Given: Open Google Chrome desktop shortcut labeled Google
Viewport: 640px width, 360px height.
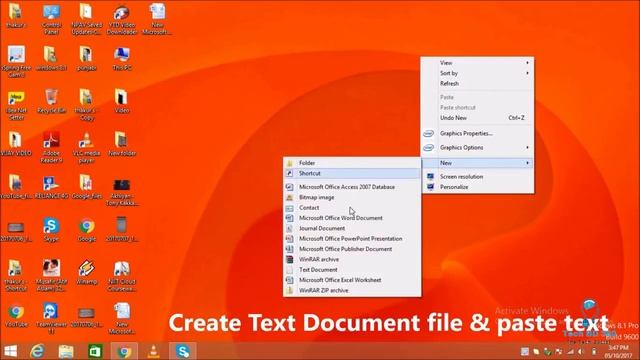Looking at the screenshot, I should (x=86, y=230).
